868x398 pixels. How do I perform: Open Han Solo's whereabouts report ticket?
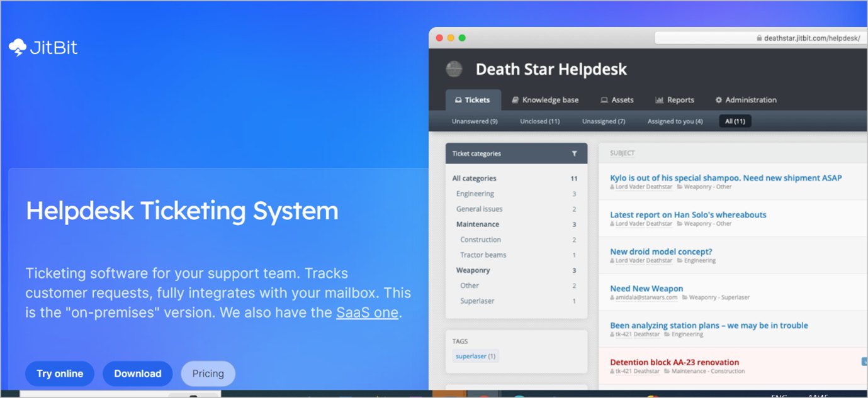pos(688,215)
